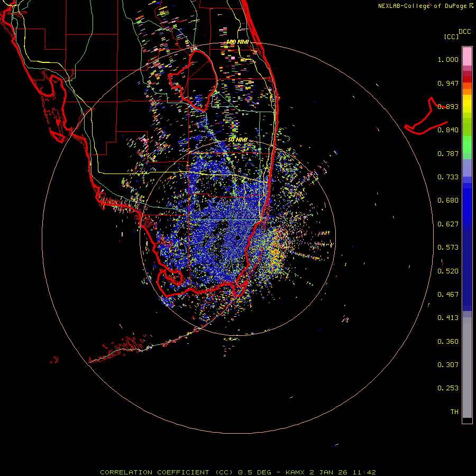Click the 0.627 color scale value
476x476 pixels.
click(448, 224)
